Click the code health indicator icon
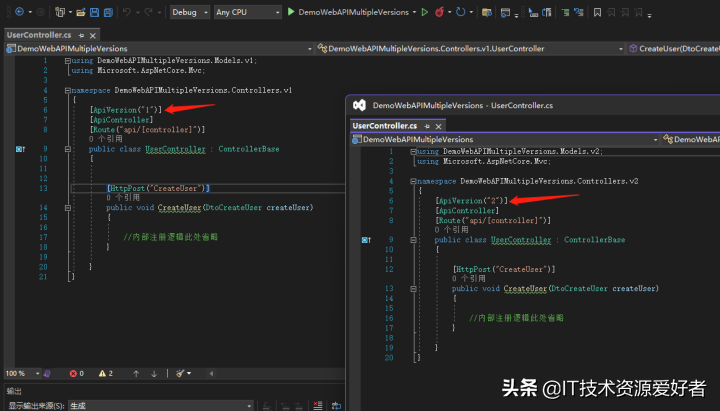 click(47, 374)
